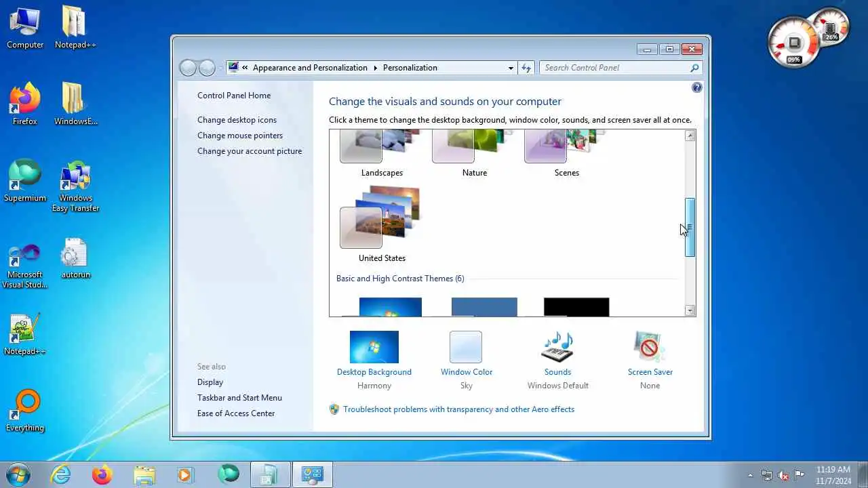This screenshot has height=488, width=868.
Task: Open the Firefox desktop shortcut
Action: (25, 104)
